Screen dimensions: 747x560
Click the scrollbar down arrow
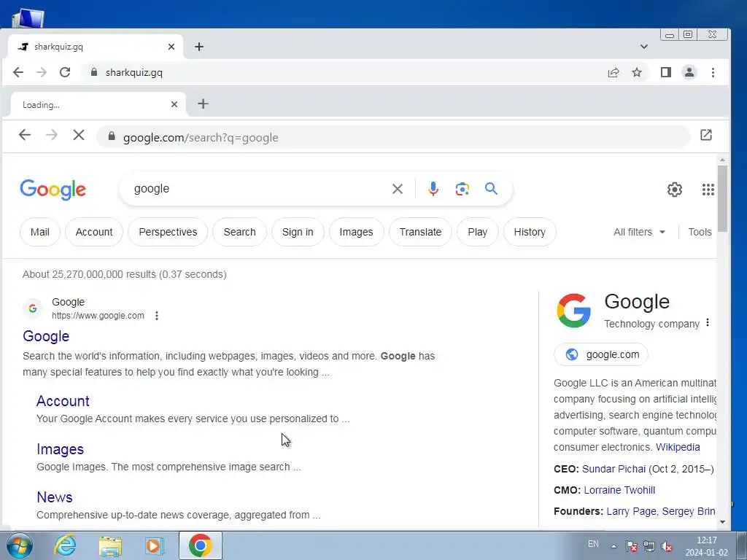click(722, 522)
